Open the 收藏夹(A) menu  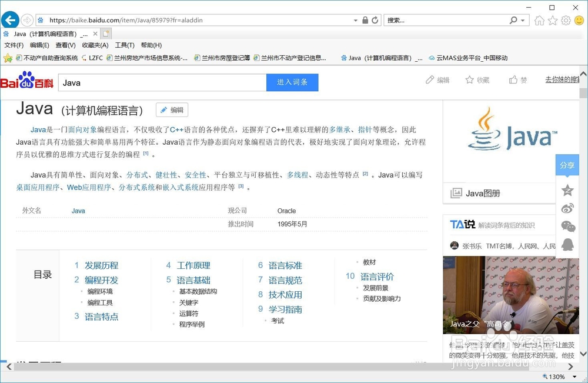[x=95, y=45]
